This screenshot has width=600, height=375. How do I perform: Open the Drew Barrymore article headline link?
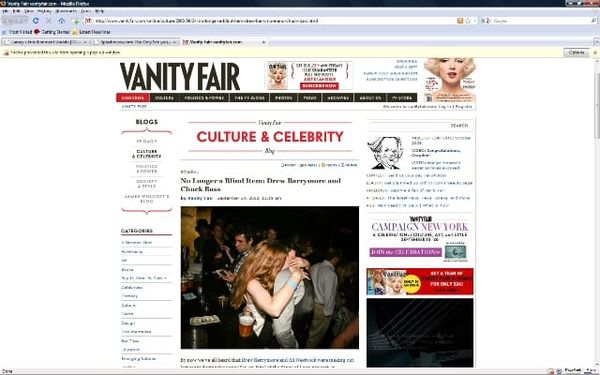[x=260, y=184]
